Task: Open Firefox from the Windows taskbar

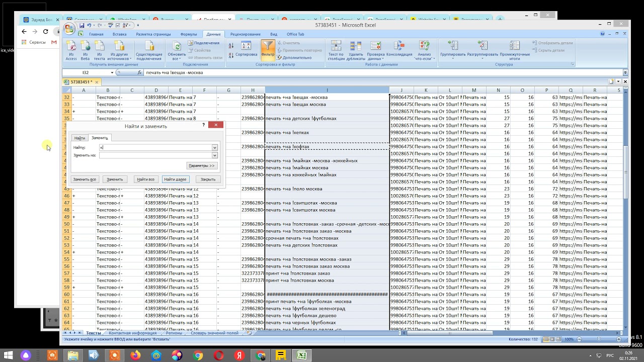Action: click(x=135, y=355)
